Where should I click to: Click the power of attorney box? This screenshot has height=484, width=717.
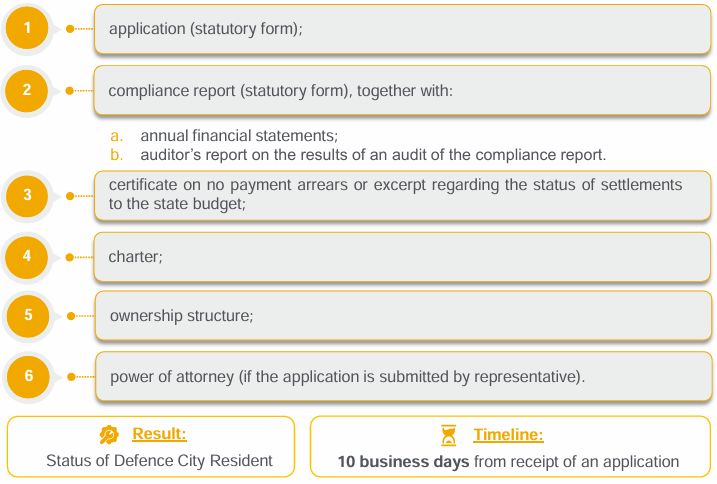[x=402, y=376]
